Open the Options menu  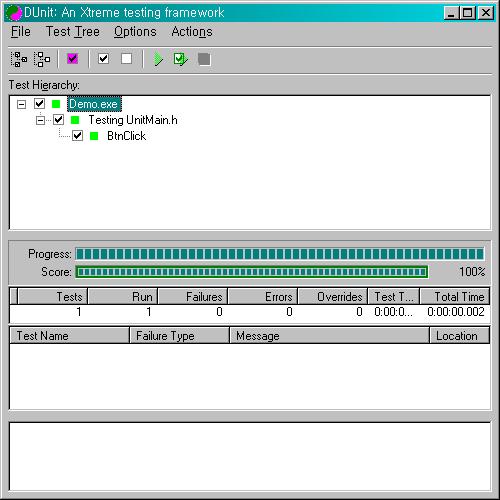[135, 32]
